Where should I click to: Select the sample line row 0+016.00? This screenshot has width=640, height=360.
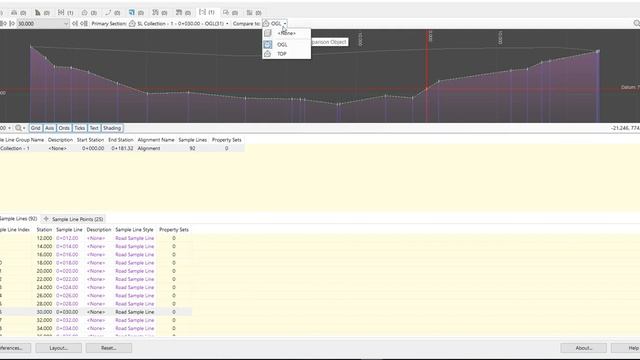point(96,255)
